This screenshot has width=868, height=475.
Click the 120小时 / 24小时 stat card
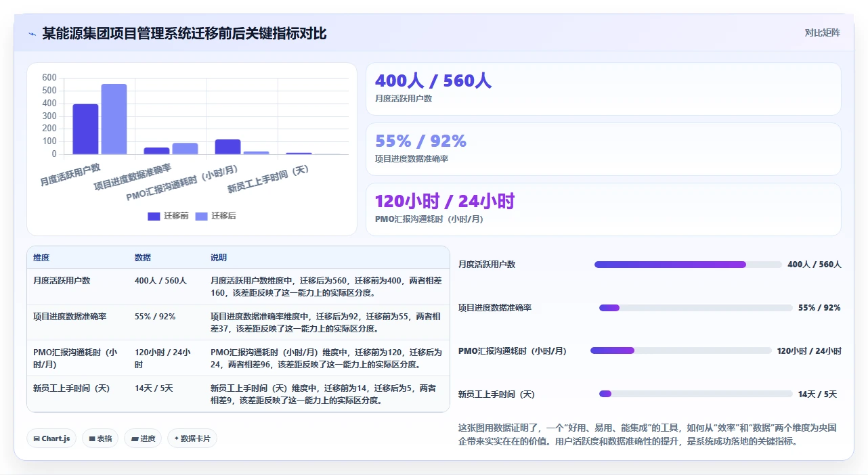603,210
